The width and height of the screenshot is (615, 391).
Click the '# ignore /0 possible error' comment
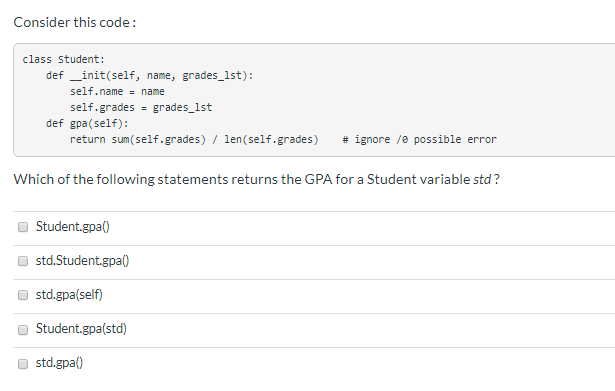click(419, 140)
